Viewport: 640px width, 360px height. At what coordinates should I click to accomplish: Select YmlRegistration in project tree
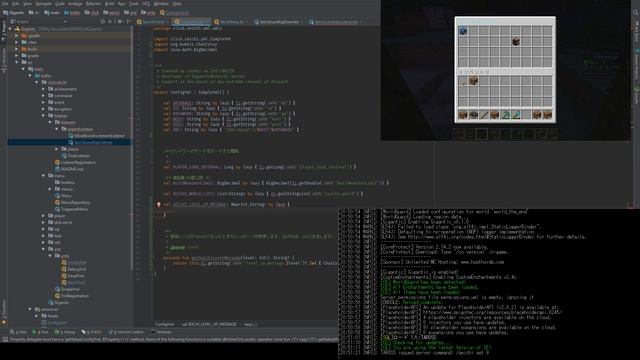click(x=74, y=296)
